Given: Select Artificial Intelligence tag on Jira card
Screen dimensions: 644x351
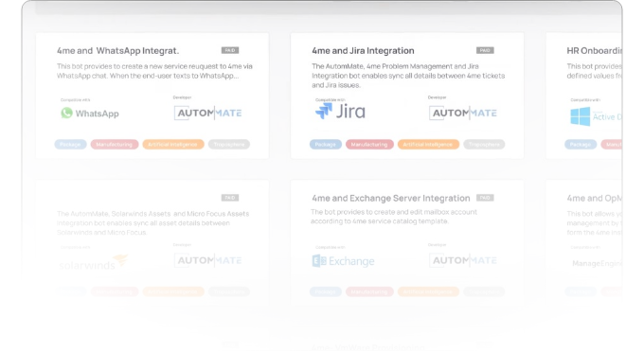Looking at the screenshot, I should (x=428, y=145).
